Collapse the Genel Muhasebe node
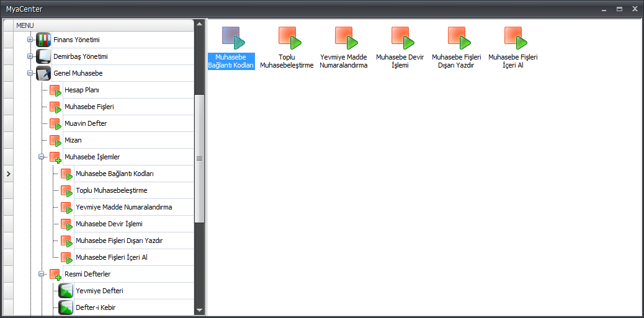Image resolution: width=644 pixels, height=318 pixels. pyautogui.click(x=30, y=73)
